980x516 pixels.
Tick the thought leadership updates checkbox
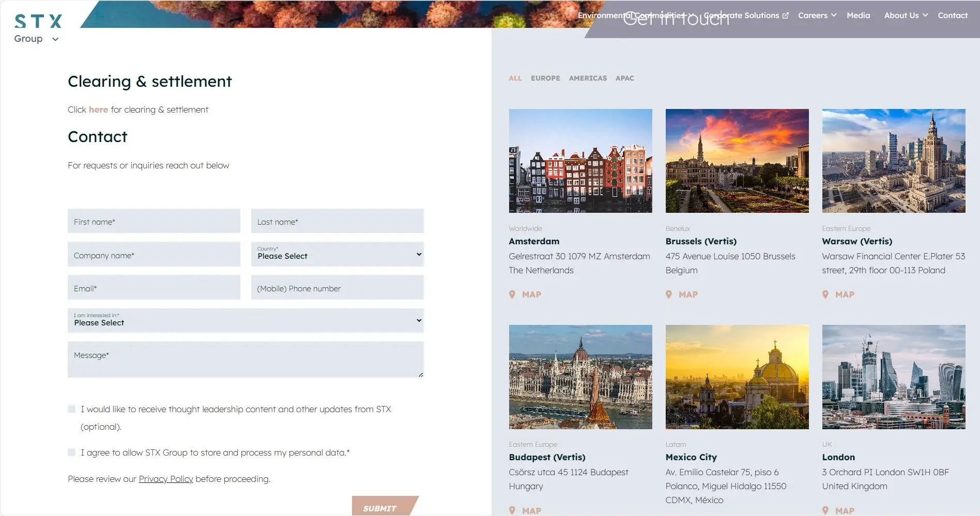(72, 409)
